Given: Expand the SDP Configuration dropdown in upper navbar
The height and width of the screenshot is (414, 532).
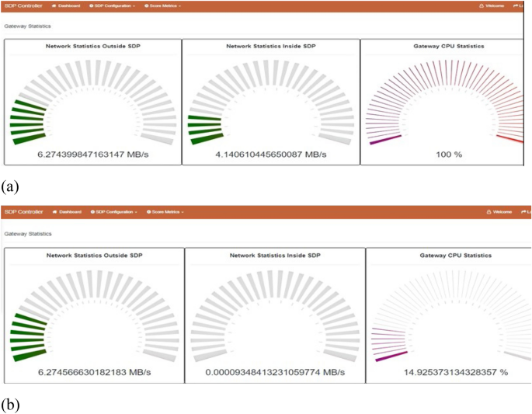Looking at the screenshot, I should pyautogui.click(x=115, y=5).
